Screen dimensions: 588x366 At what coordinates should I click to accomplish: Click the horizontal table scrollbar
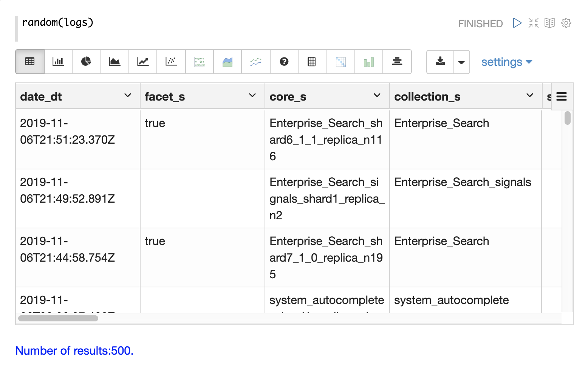click(x=58, y=318)
